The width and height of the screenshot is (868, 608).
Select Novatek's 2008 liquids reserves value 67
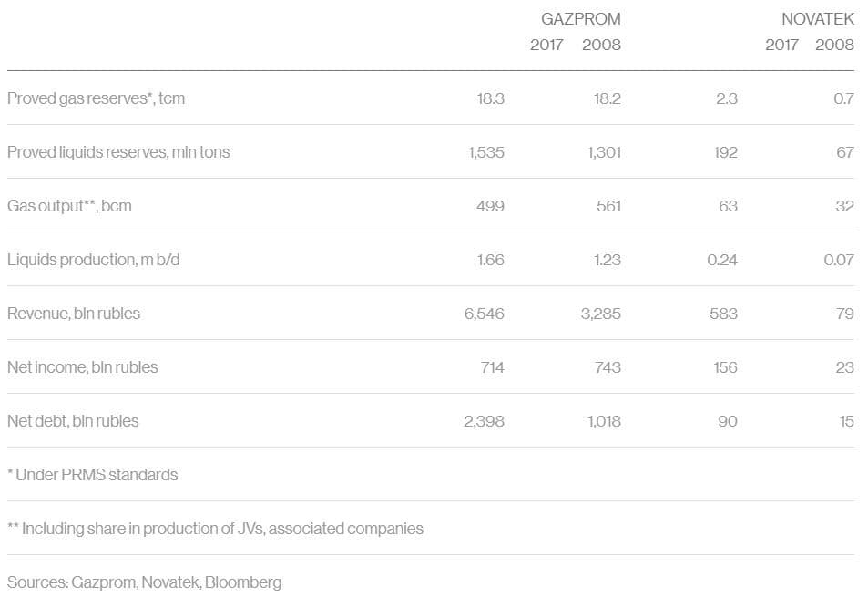click(x=844, y=152)
